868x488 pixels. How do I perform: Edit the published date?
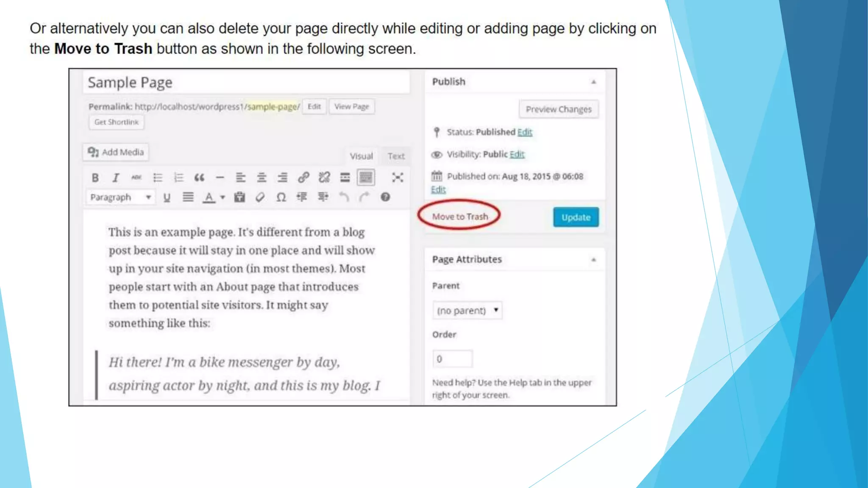pyautogui.click(x=438, y=189)
